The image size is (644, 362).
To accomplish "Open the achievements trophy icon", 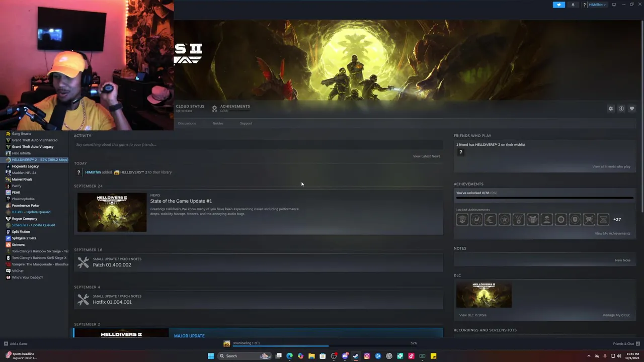I will click(214, 108).
